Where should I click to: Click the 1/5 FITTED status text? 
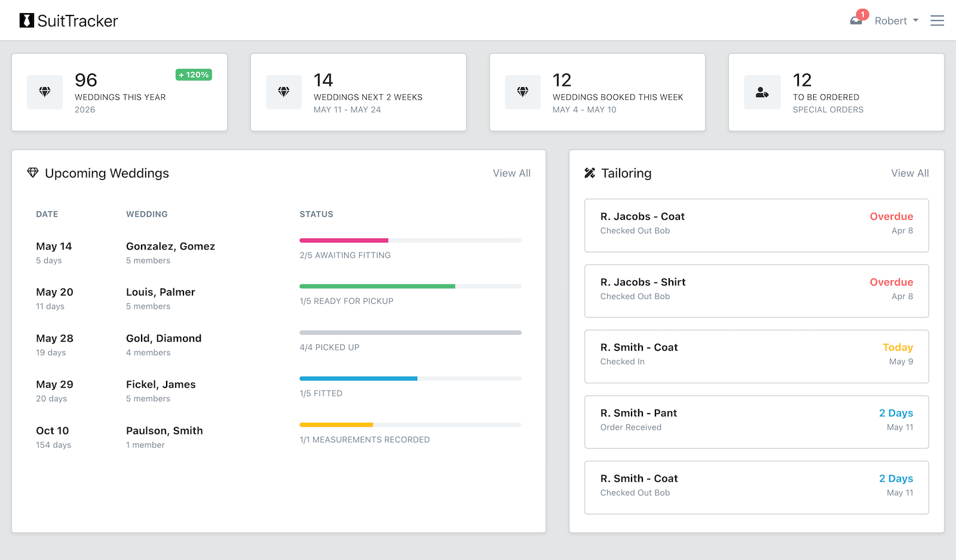(321, 393)
